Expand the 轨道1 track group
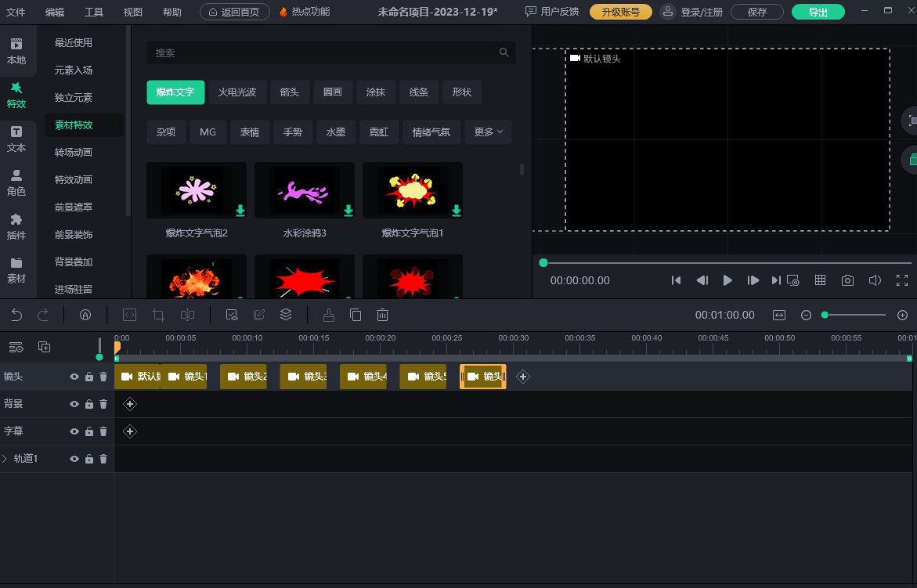This screenshot has width=917, height=588. [x=5, y=459]
